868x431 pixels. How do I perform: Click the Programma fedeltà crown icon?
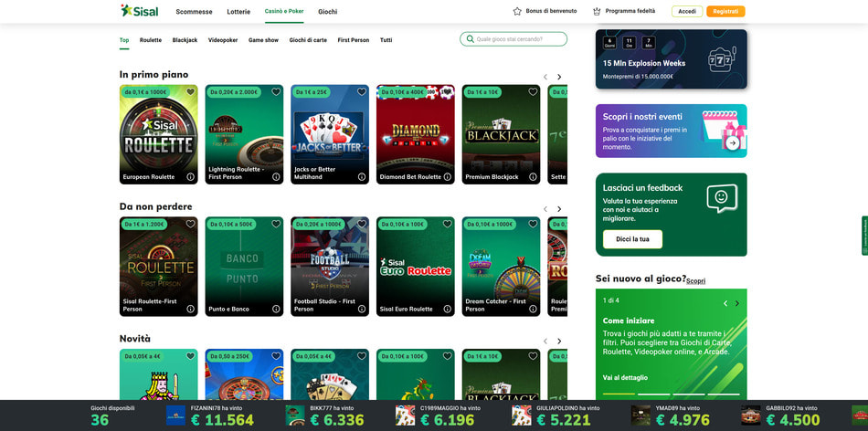pyautogui.click(x=597, y=11)
